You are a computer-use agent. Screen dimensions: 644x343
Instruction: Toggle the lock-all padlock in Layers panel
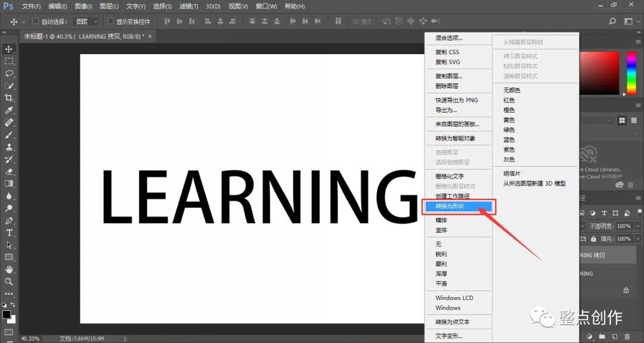pyautogui.click(x=593, y=238)
